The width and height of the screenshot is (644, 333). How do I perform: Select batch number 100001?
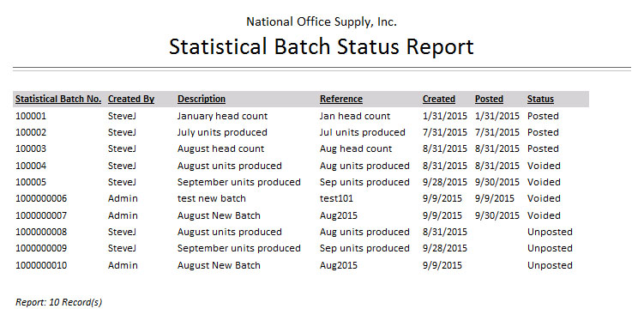31,117
